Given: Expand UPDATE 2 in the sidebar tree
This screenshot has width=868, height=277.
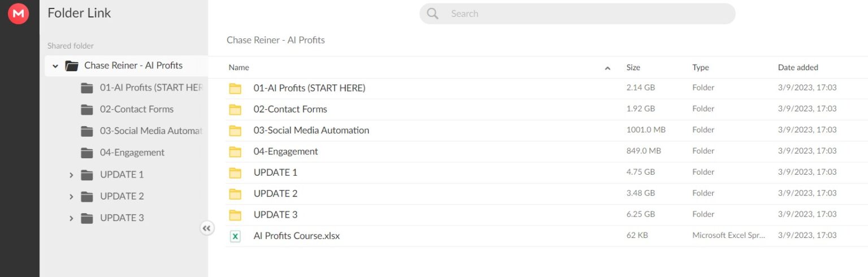Looking at the screenshot, I should pos(71,196).
